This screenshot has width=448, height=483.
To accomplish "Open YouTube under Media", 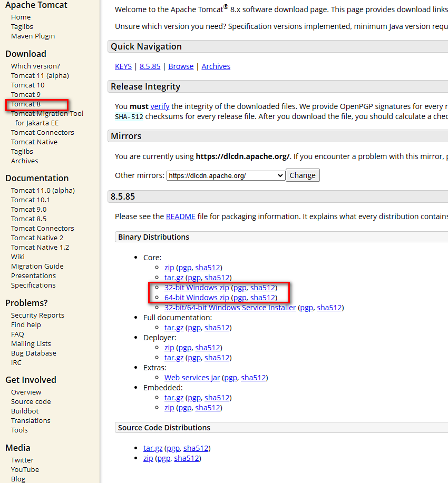I will coord(25,470).
